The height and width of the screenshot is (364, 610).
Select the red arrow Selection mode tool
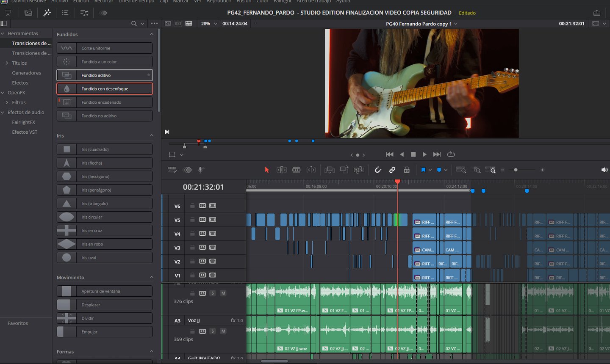[x=267, y=170]
